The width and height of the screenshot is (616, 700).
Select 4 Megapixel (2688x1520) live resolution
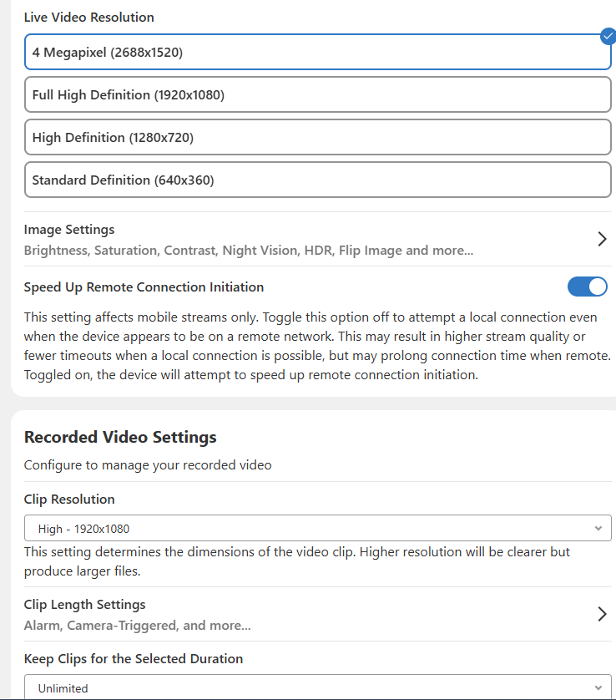(317, 52)
